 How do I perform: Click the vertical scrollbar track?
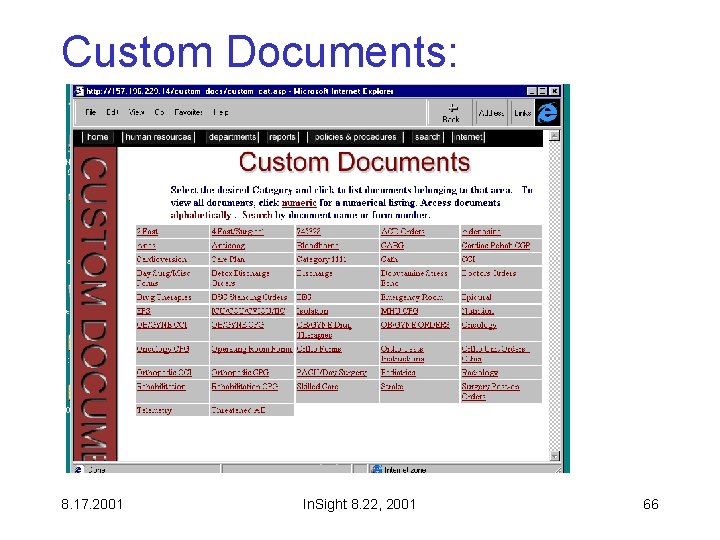click(x=555, y=296)
